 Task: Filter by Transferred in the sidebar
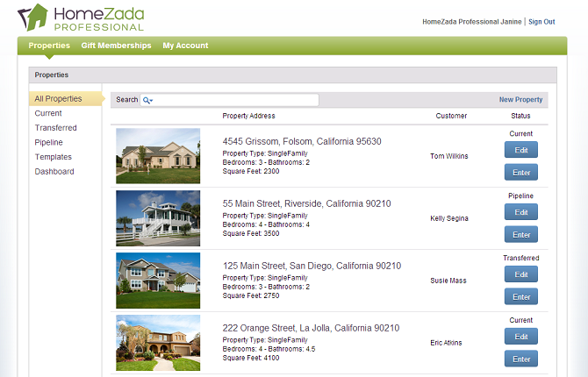(x=55, y=128)
